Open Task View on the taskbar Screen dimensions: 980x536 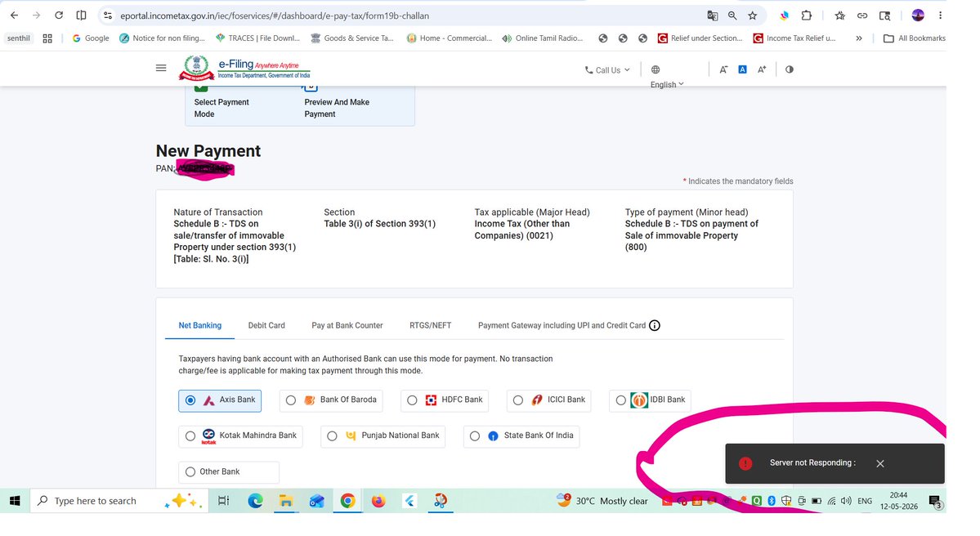(x=223, y=500)
